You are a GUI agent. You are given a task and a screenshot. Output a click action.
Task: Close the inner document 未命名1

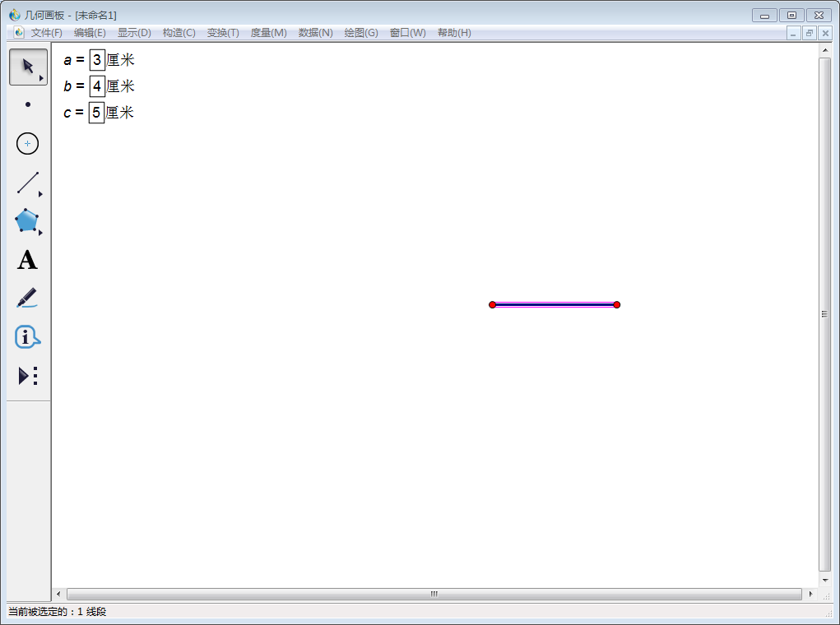[825, 33]
